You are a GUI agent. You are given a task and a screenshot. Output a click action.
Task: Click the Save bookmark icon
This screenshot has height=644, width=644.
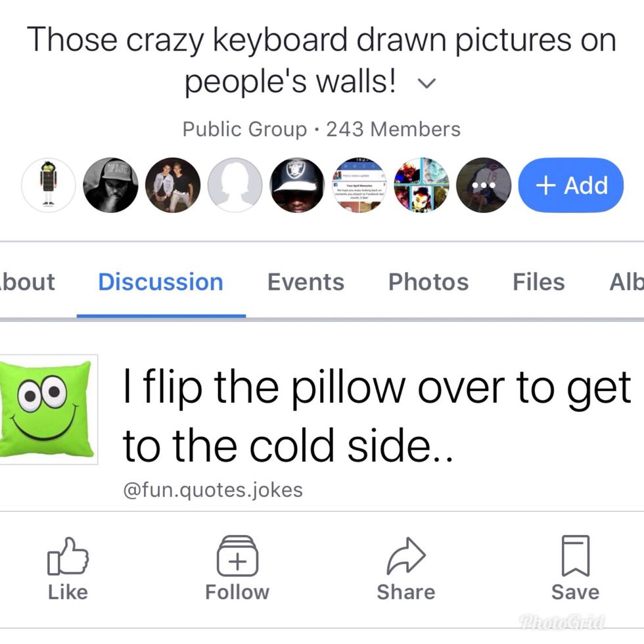pos(574,556)
